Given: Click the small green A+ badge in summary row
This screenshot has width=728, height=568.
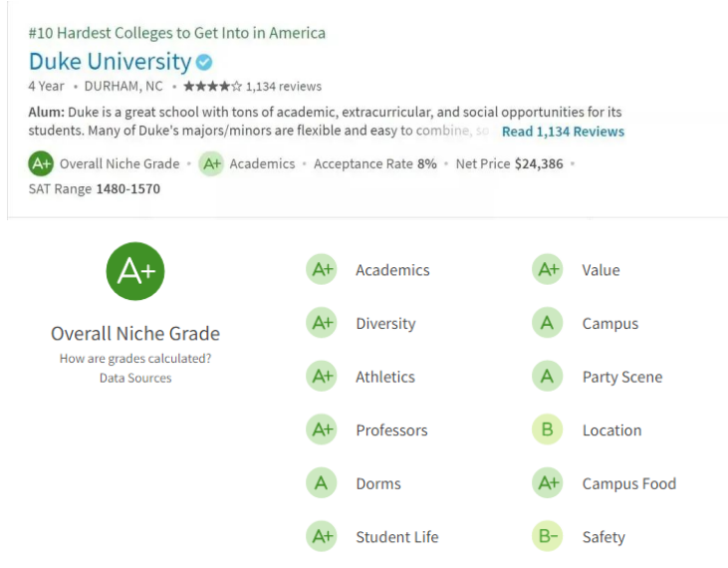Looking at the screenshot, I should point(41,163).
